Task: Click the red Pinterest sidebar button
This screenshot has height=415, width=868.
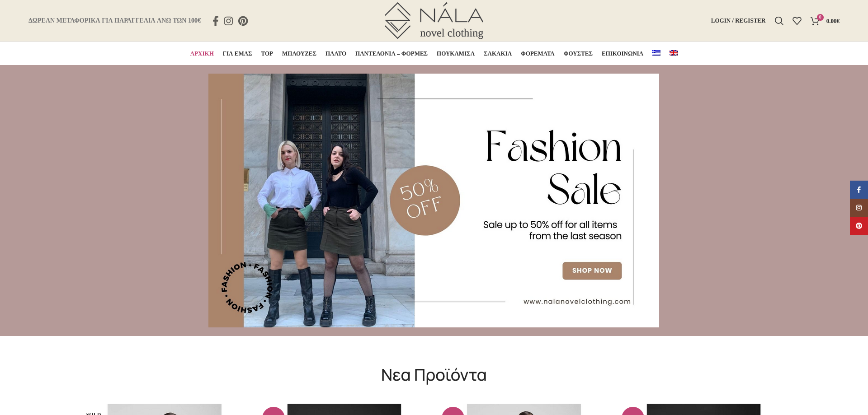Action: [x=859, y=226]
